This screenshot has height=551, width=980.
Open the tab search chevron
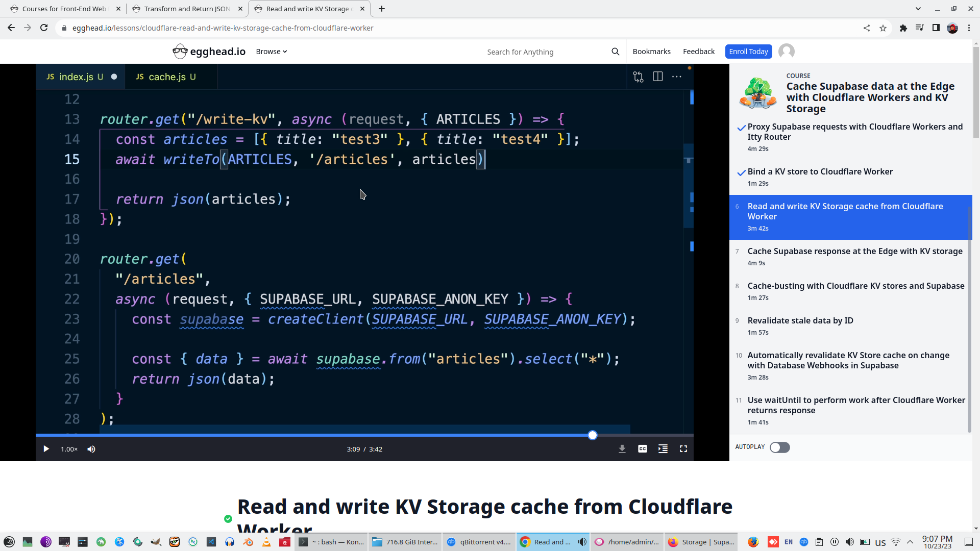coord(918,9)
